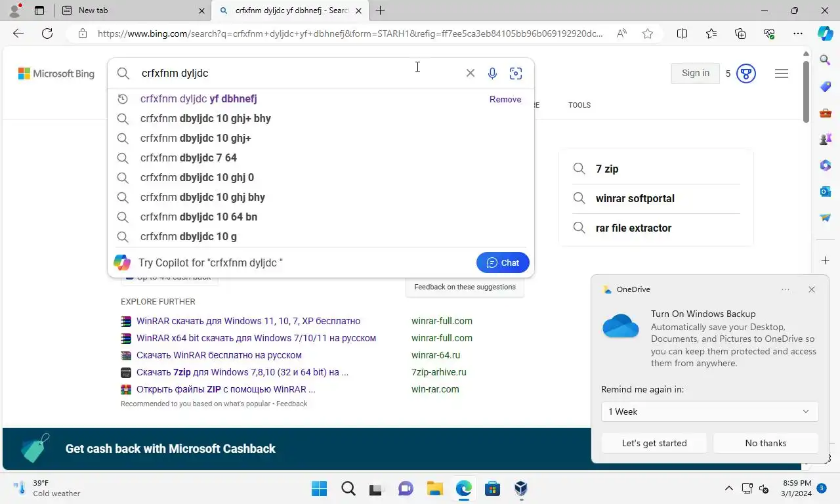Image resolution: width=840 pixels, height=504 pixels.
Task: Open visual search camera icon
Action: pyautogui.click(x=516, y=73)
